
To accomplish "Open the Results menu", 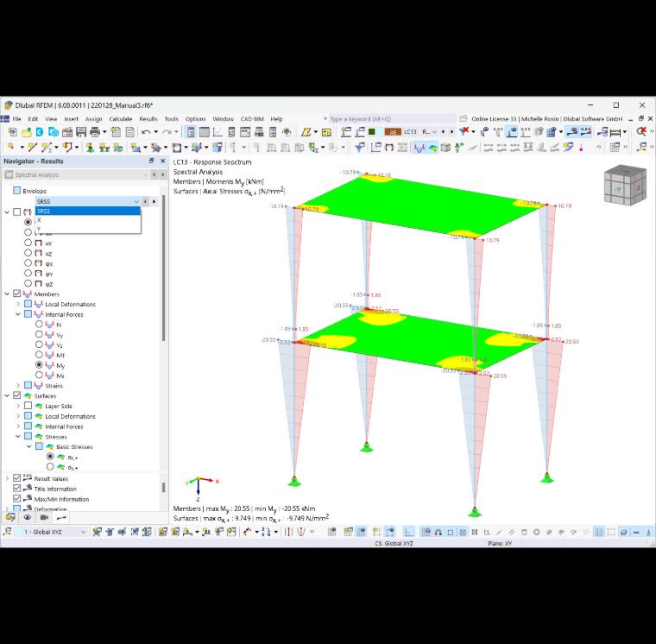I will click(x=148, y=119).
